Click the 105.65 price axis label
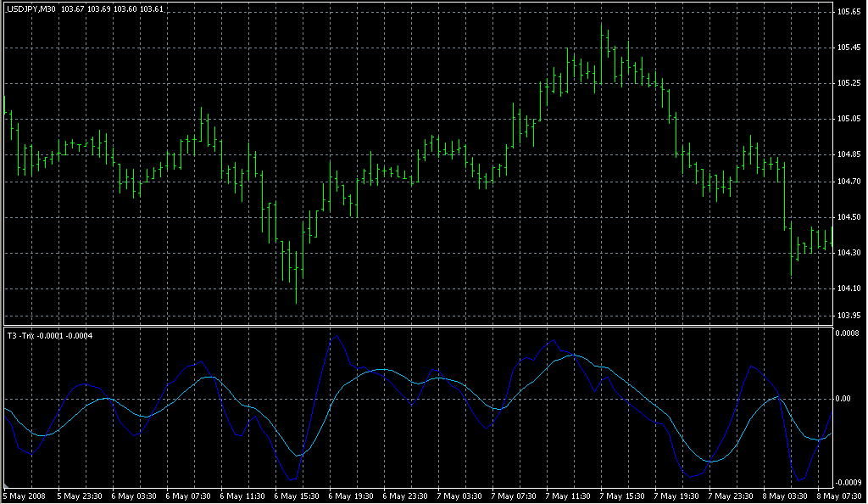Image resolution: width=868 pixels, height=504 pixels. click(848, 12)
